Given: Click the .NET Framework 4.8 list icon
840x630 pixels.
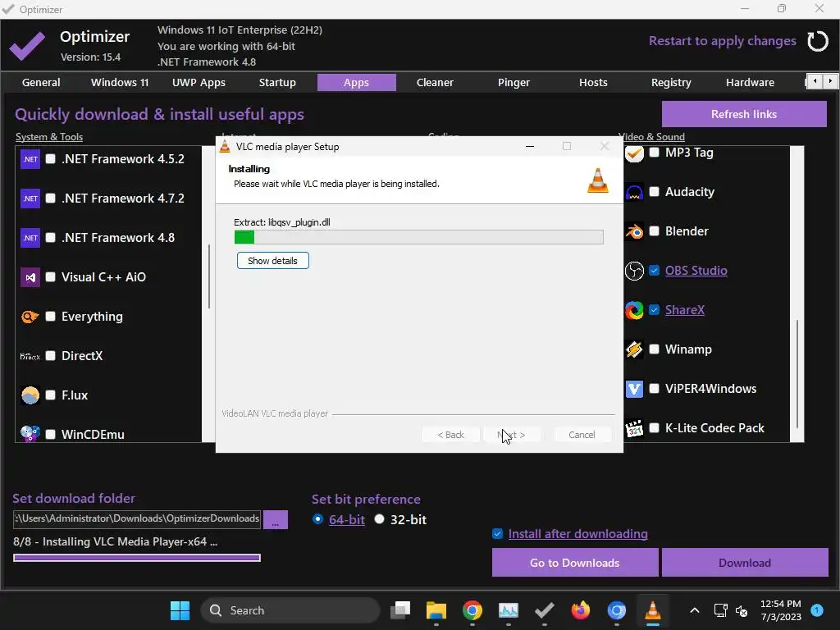Looking at the screenshot, I should 30,238.
